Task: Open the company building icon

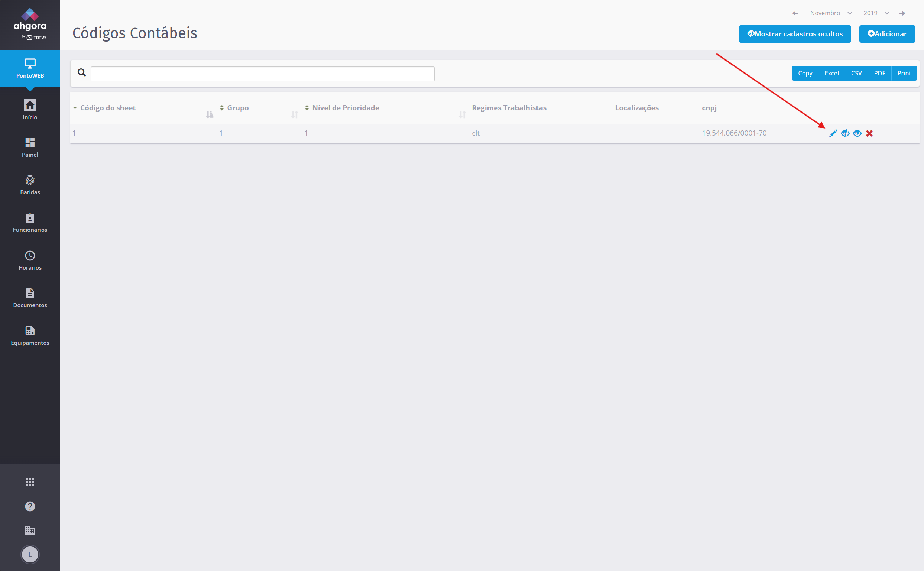Action: tap(30, 530)
